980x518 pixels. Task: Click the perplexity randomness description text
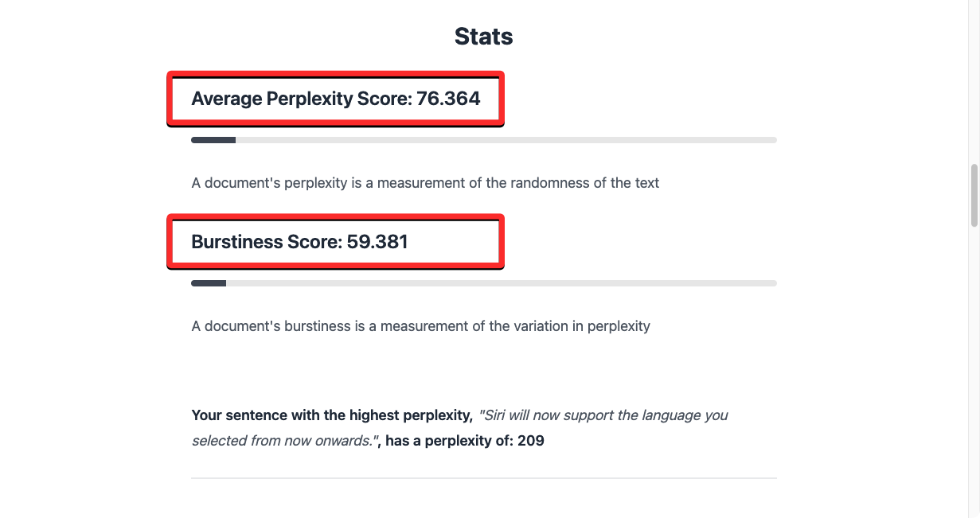(x=425, y=183)
